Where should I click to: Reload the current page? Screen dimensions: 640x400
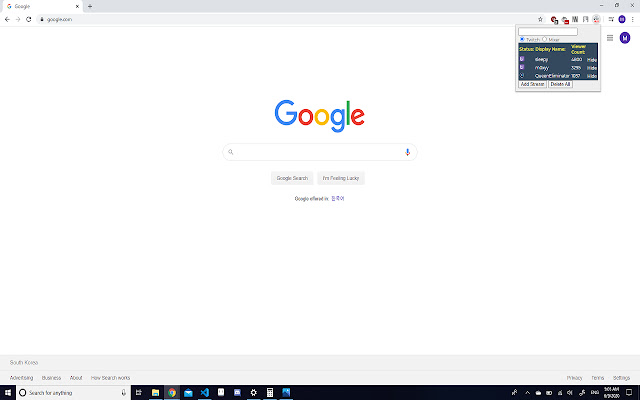29,19
